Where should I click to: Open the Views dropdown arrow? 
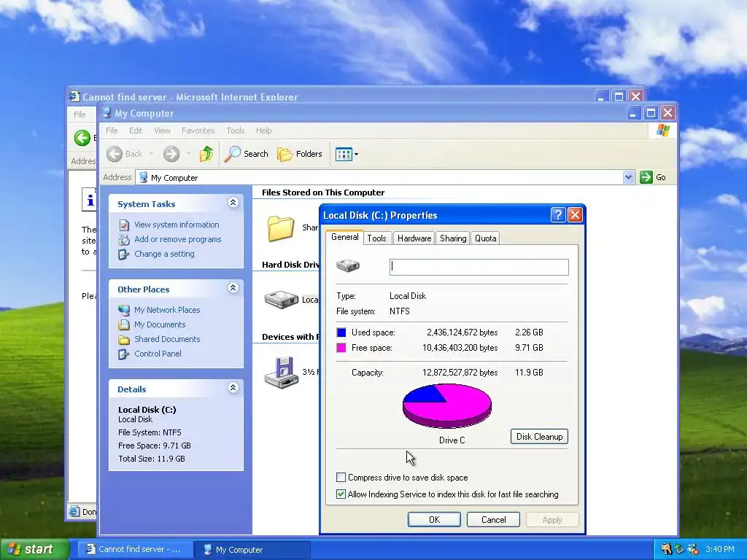click(356, 155)
